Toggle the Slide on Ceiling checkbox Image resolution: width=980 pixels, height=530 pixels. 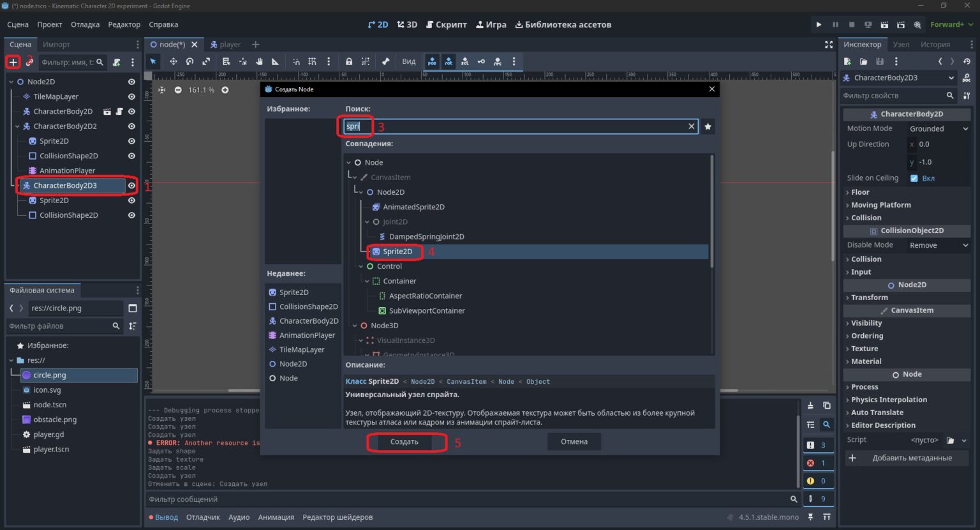[x=914, y=178]
